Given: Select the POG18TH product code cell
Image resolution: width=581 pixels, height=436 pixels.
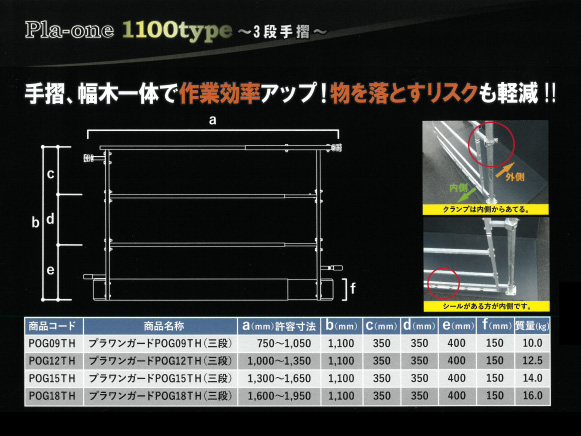Looking at the screenshot, I should point(53,396).
